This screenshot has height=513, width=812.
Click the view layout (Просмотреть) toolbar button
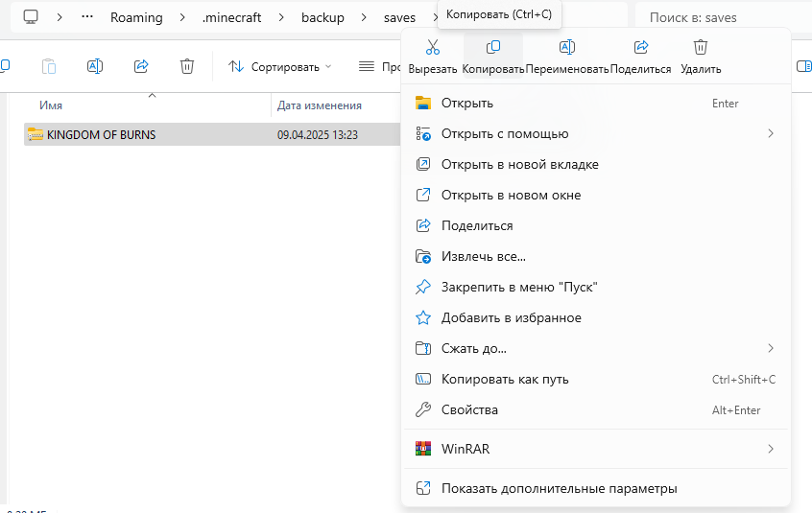pos(379,67)
